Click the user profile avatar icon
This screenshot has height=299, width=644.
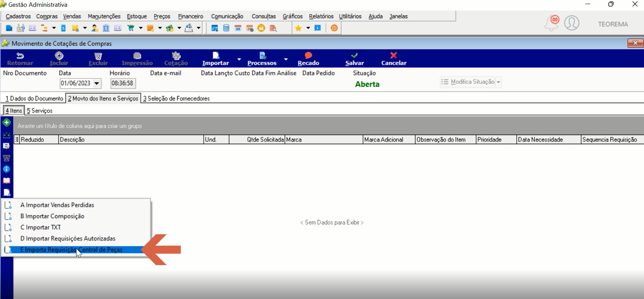pyautogui.click(x=572, y=23)
